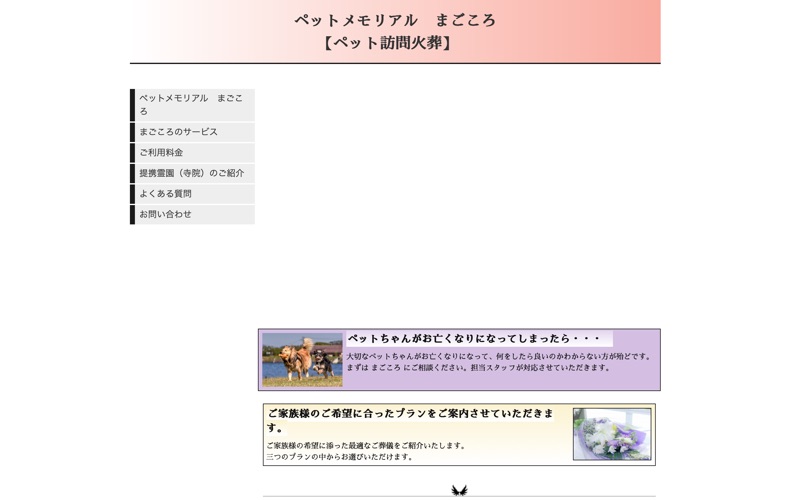The height and width of the screenshot is (500, 800).
Task: Click the wings ornament icon at bottom
Action: click(459, 490)
